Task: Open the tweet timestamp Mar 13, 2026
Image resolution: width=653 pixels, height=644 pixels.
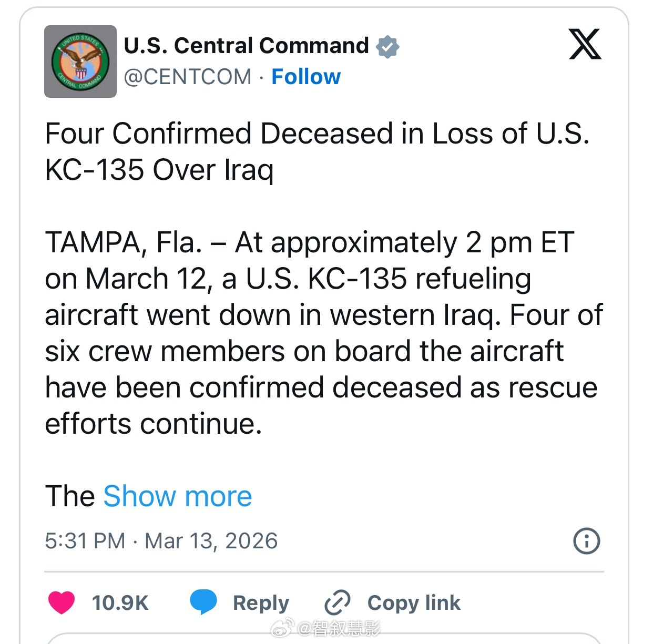Action: click(x=161, y=541)
